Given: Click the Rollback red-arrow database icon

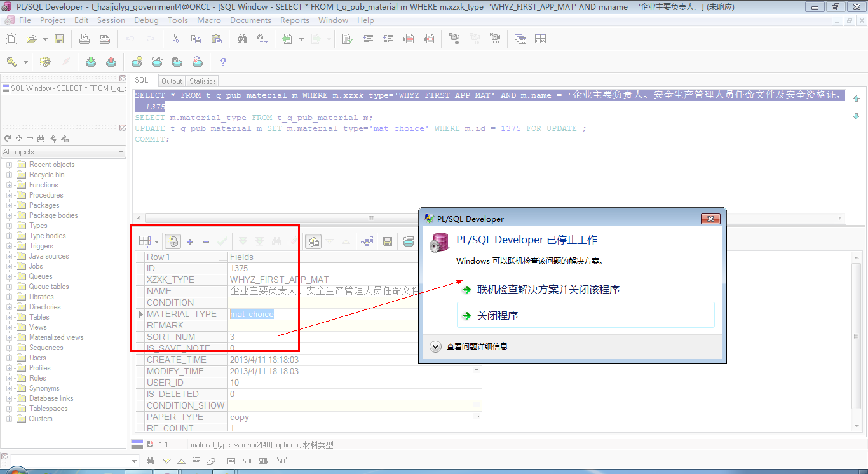Looking at the screenshot, I should click(111, 62).
